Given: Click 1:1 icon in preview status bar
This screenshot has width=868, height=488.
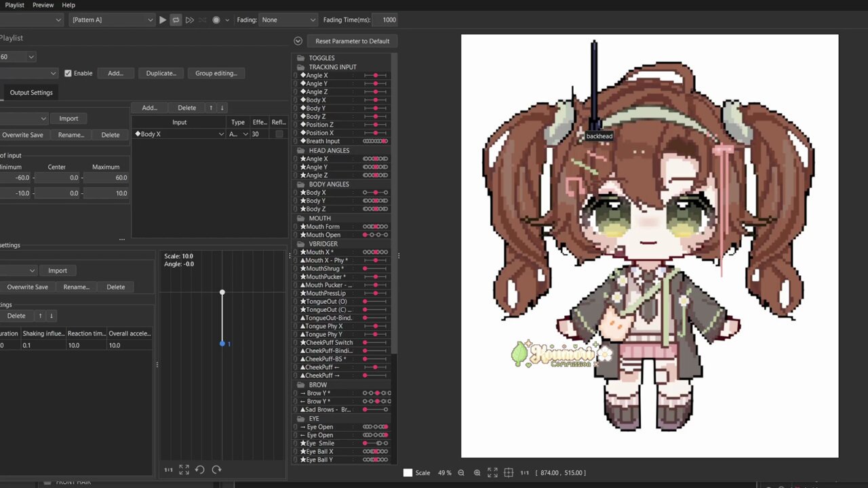Looking at the screenshot, I should click(x=524, y=472).
